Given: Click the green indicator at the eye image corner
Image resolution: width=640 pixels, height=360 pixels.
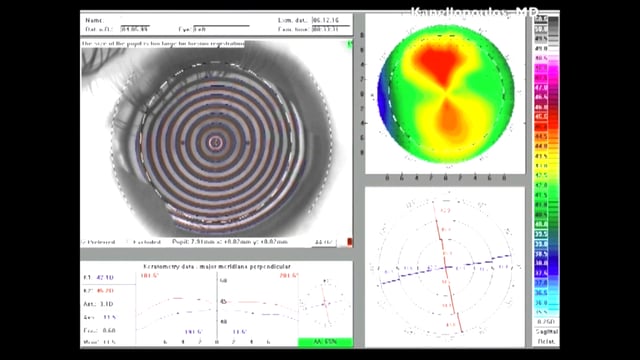Looking at the screenshot, I should pyautogui.click(x=350, y=44).
